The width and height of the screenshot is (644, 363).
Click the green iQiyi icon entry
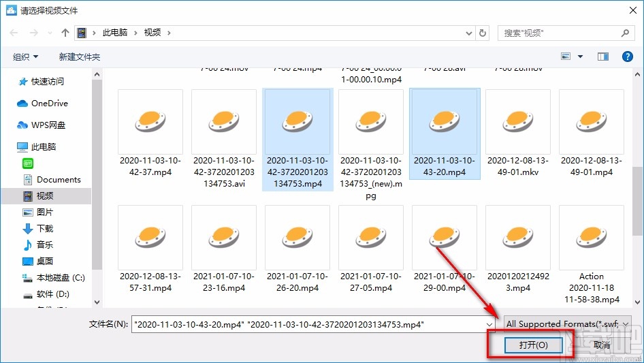click(28, 163)
